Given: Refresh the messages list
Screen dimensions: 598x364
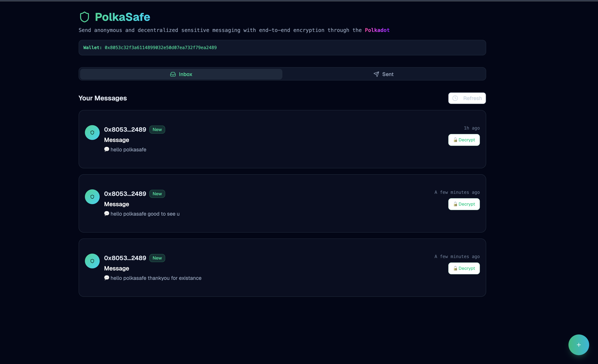Looking at the screenshot, I should tap(467, 98).
